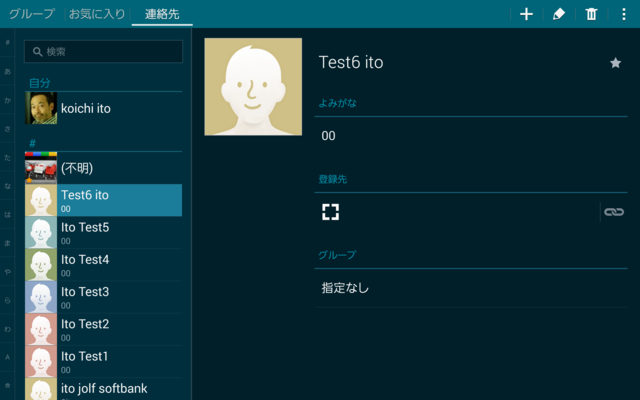Tap the plus icon to add contact
Viewport: 640px width, 400px height.
(x=526, y=14)
